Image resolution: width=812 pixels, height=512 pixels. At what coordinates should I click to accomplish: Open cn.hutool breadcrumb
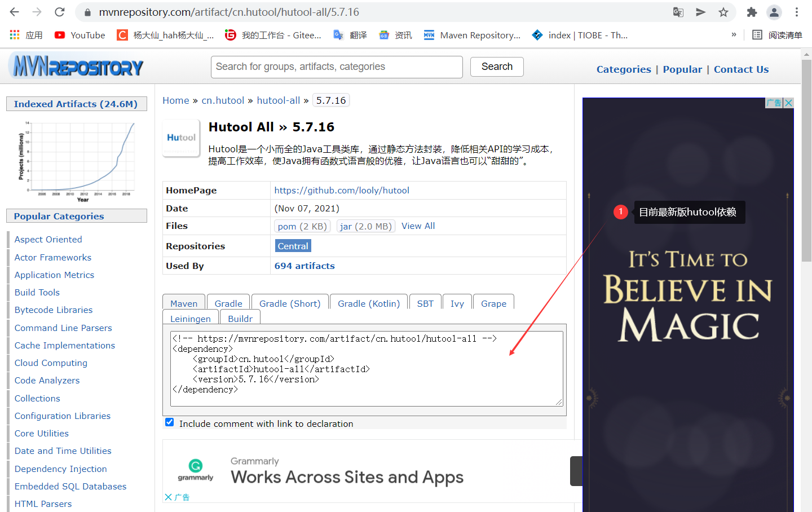(223, 100)
